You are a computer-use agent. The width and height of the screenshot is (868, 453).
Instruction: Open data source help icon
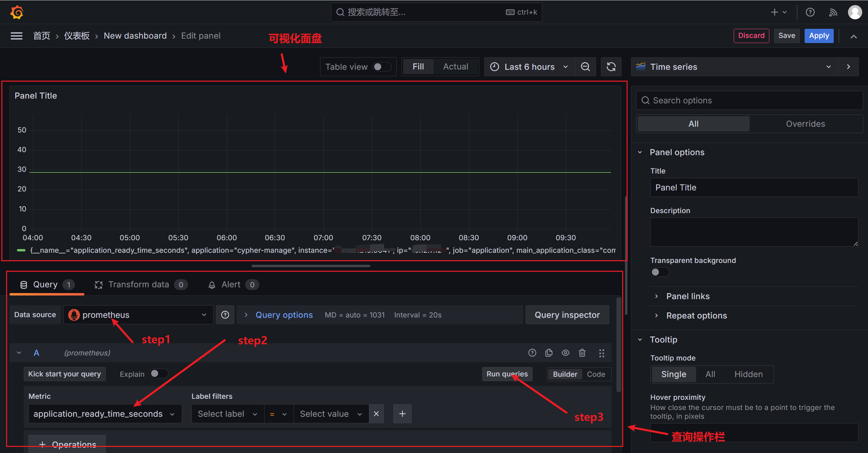click(225, 315)
